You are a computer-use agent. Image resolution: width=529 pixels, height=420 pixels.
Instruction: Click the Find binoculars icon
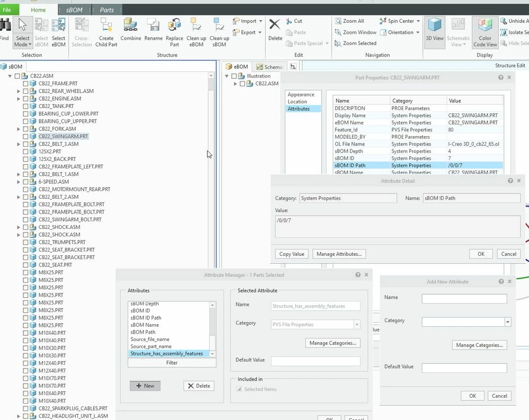pos(5,25)
